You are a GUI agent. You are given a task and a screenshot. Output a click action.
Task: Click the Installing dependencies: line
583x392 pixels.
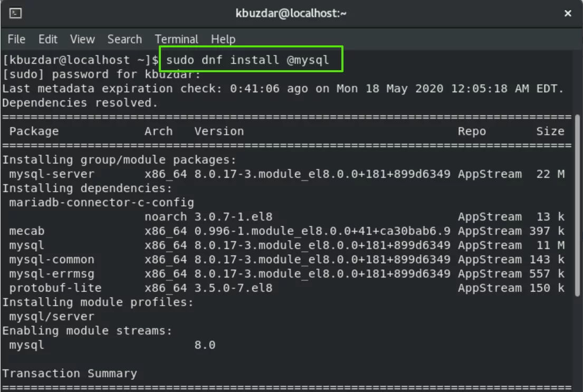[x=88, y=188]
